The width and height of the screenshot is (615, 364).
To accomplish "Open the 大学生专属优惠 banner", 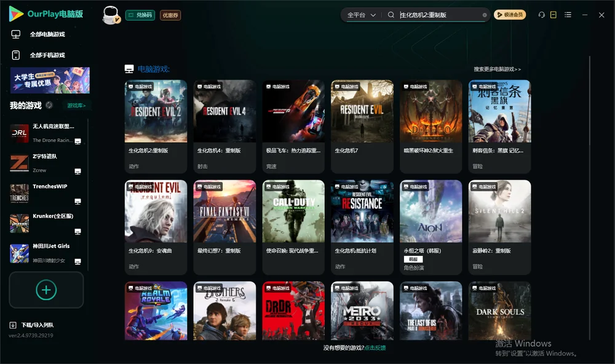I will point(50,81).
